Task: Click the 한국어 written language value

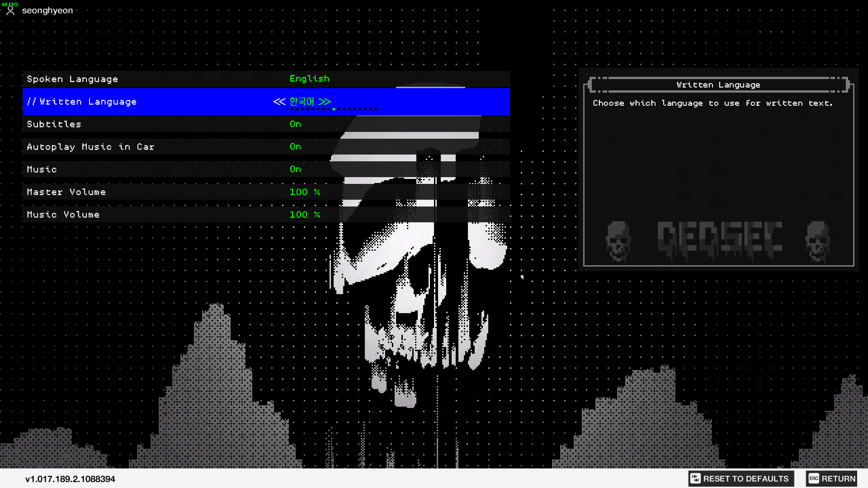Action: pos(302,102)
